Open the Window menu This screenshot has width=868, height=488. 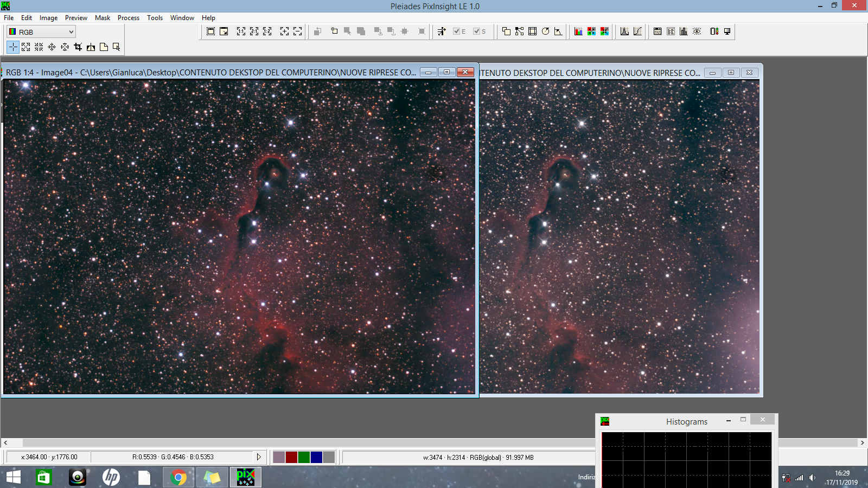[182, 18]
